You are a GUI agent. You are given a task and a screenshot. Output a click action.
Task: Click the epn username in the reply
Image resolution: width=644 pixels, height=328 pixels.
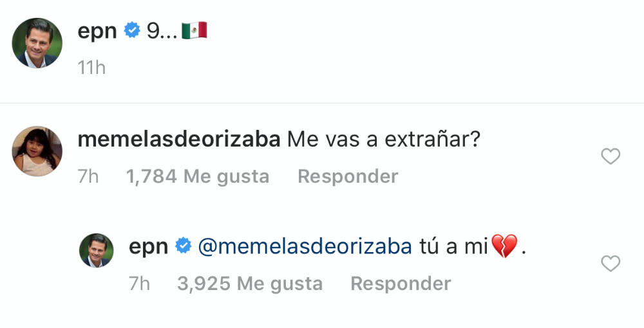pos(148,246)
